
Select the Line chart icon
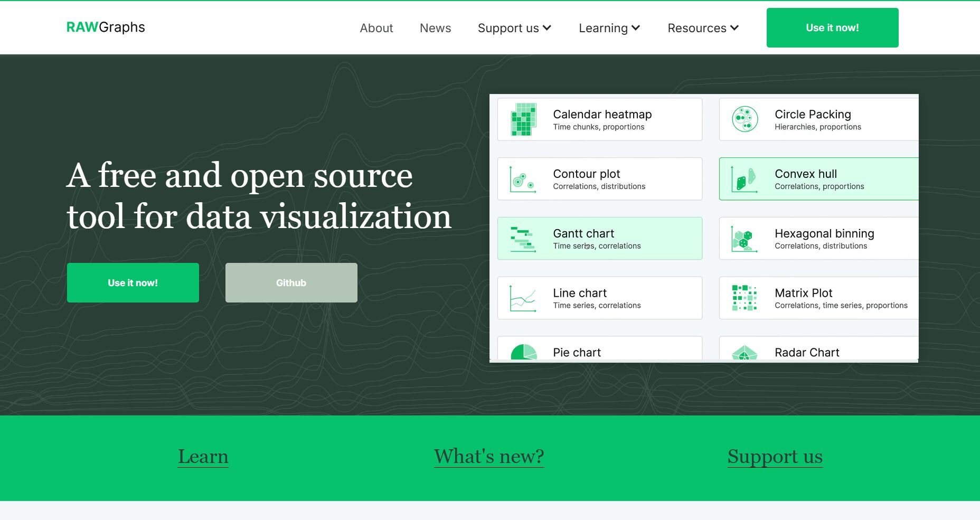(523, 298)
